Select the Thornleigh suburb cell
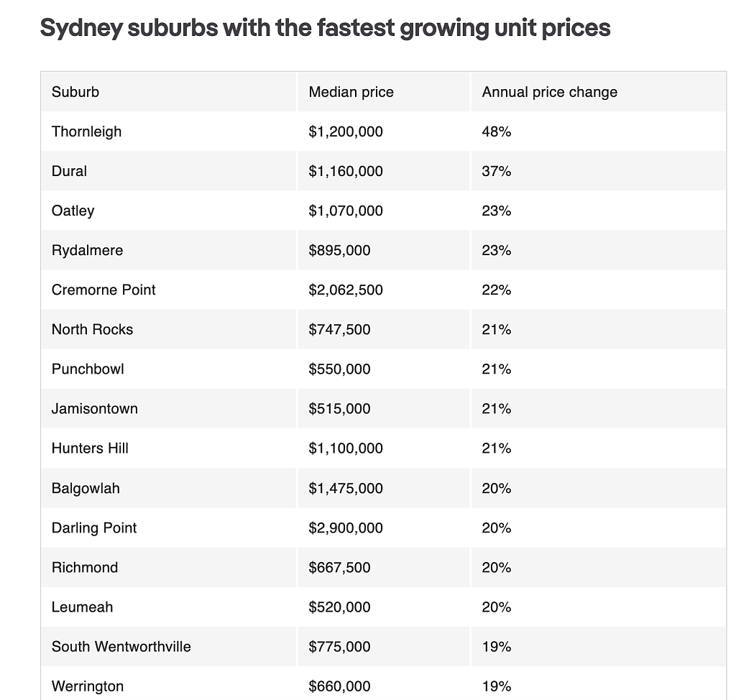The image size is (736, 700). tap(86, 132)
